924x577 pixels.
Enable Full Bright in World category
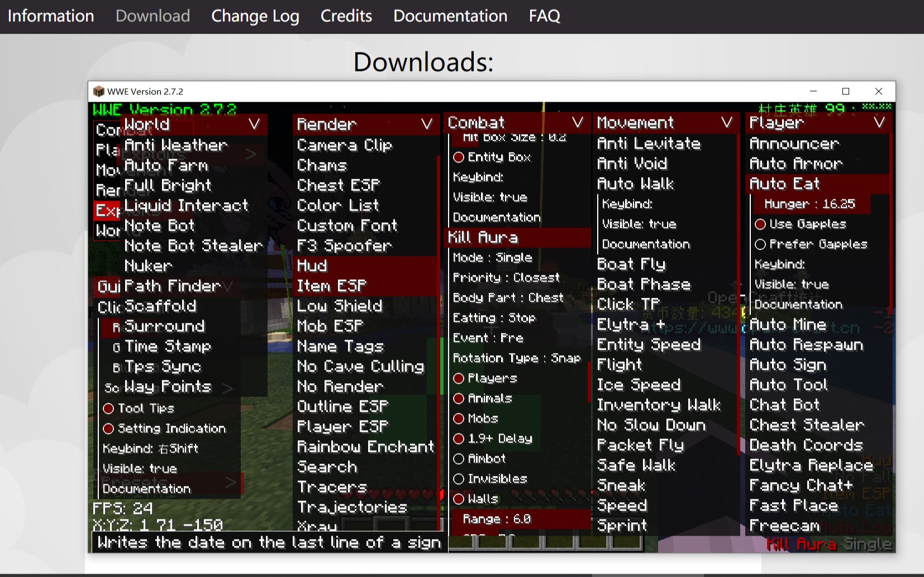coord(168,185)
